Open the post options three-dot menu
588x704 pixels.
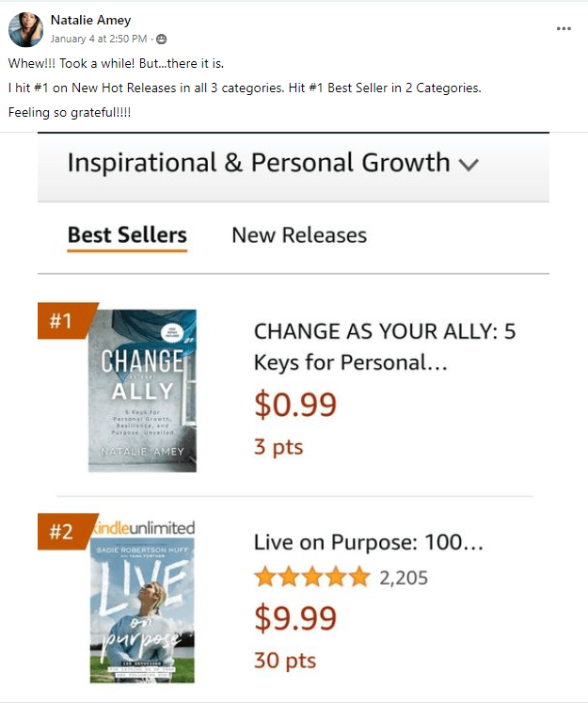click(x=564, y=28)
